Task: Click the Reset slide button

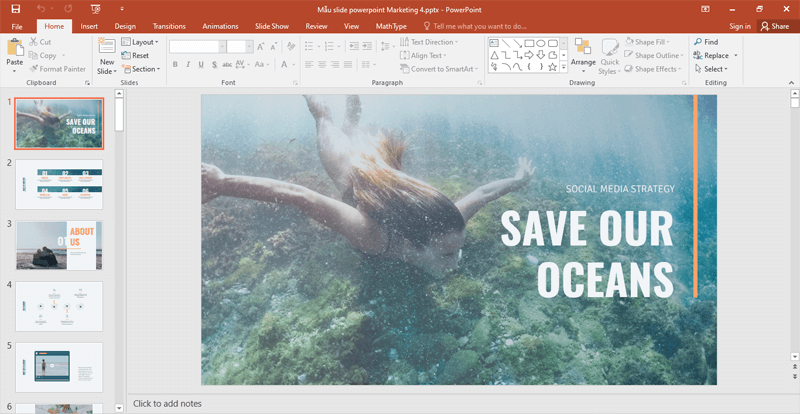Action: click(x=136, y=55)
